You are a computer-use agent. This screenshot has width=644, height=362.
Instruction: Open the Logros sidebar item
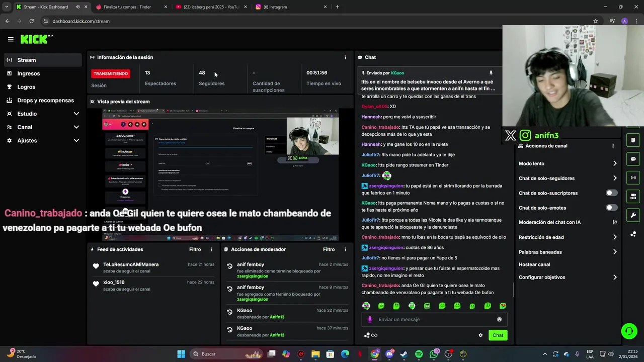point(43,87)
